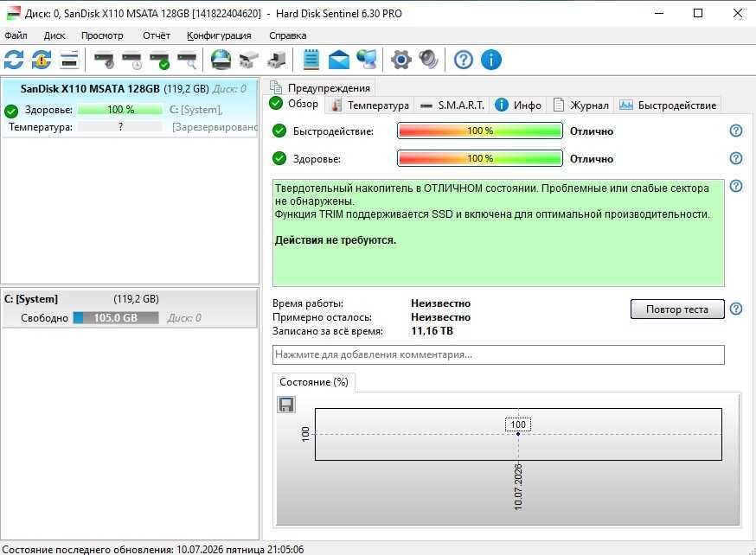Click the status bar last update text
This screenshot has width=756, height=555.
tap(153, 549)
